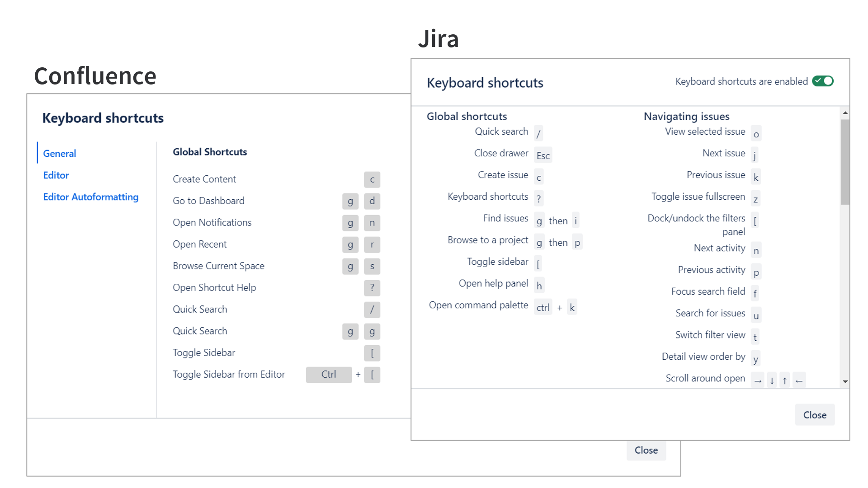This screenshot has height=488, width=868.
Task: Switch to the Editor tab in Confluence
Action: (56, 175)
